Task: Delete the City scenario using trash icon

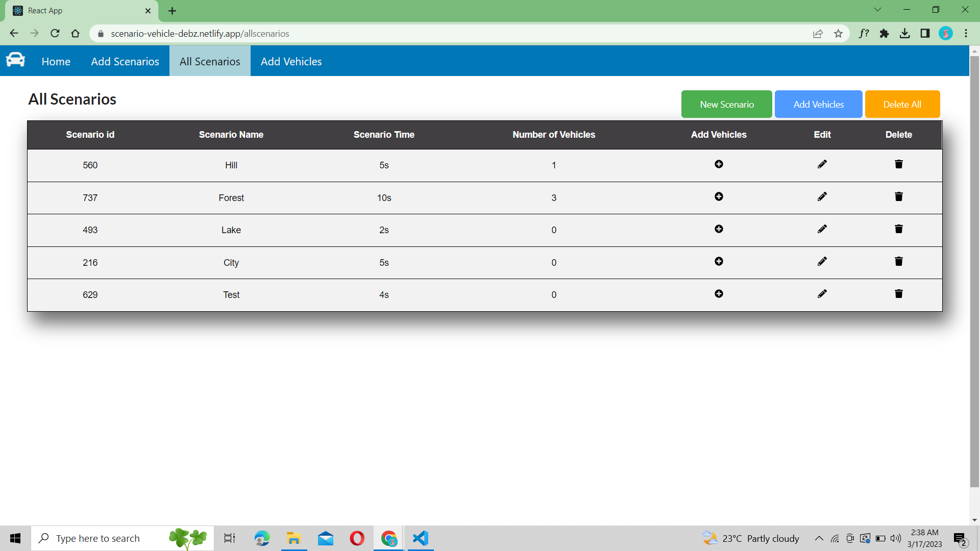Action: (898, 261)
